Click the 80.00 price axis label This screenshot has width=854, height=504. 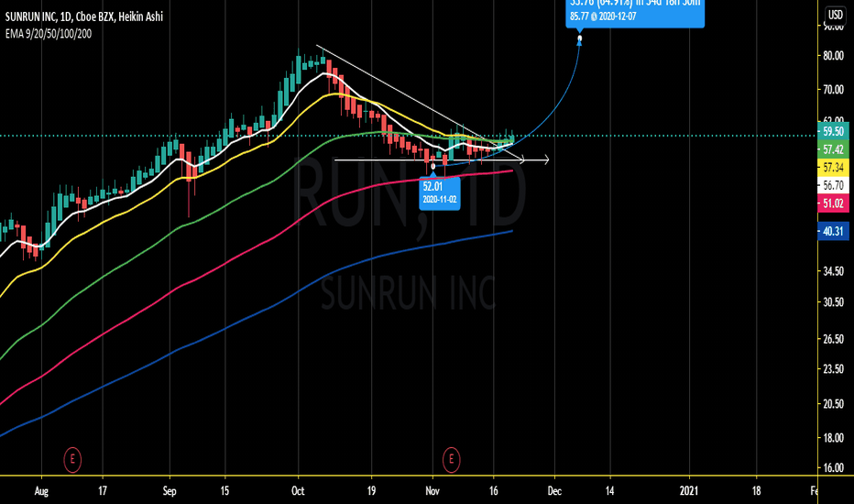pos(833,56)
